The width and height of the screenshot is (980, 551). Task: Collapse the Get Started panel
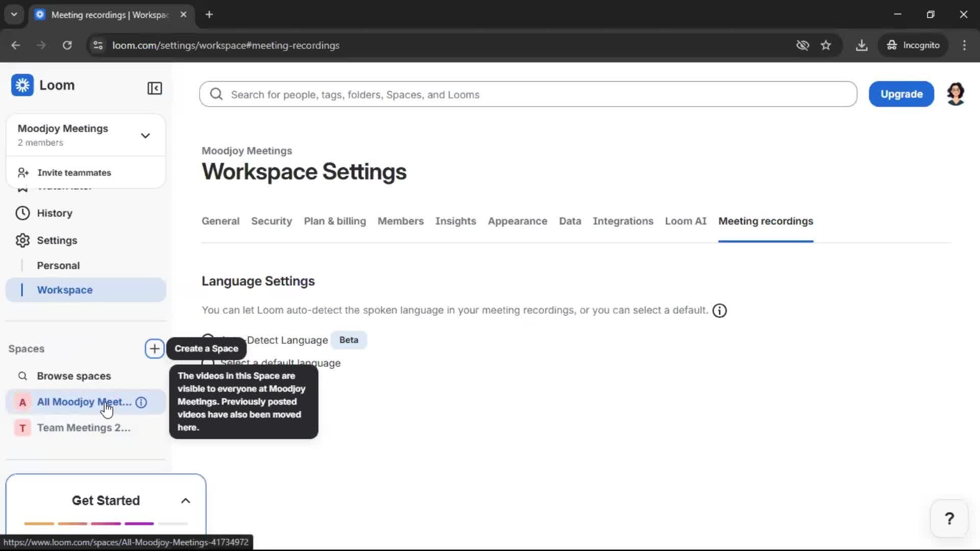(185, 500)
